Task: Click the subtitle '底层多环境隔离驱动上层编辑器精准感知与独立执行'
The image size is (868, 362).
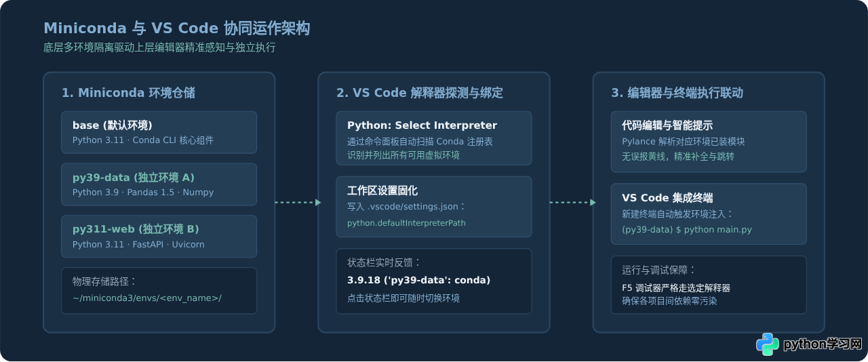Action: (159, 48)
